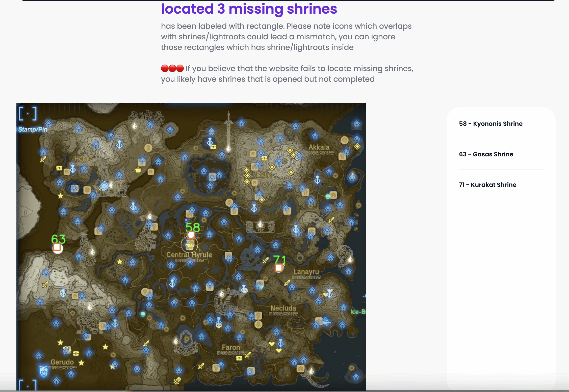The width and height of the screenshot is (569, 392).
Task: Click the treasure chest stamp below Faron label
Action: tap(239, 358)
